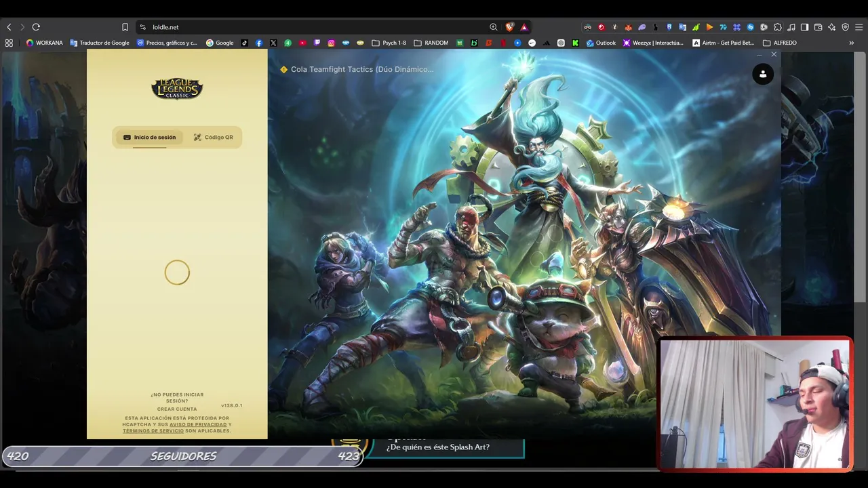The height and width of the screenshot is (488, 868).
Task: Minimize the League login overlay window
Action: pyautogui.click(x=759, y=54)
